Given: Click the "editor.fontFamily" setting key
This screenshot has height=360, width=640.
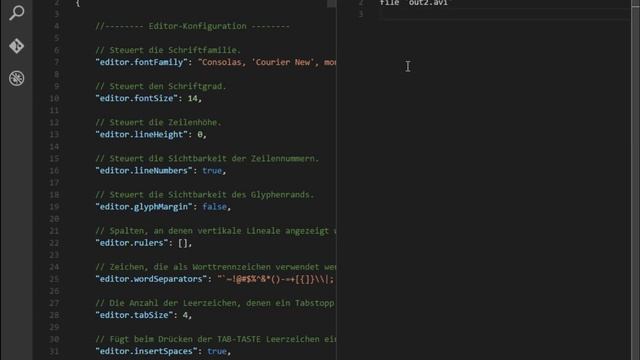Looking at the screenshot, I should (141, 62).
